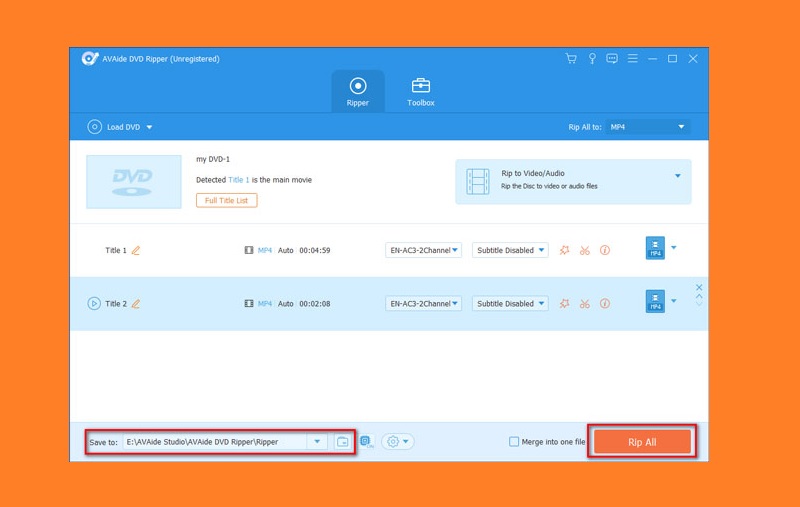
Task: Open the output folder browse icon
Action: pyautogui.click(x=343, y=442)
